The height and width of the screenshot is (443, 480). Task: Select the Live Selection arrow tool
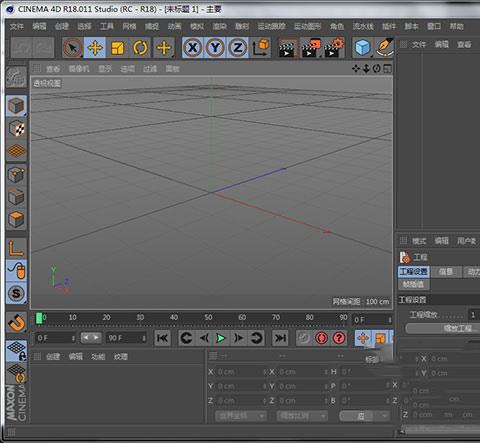72,48
